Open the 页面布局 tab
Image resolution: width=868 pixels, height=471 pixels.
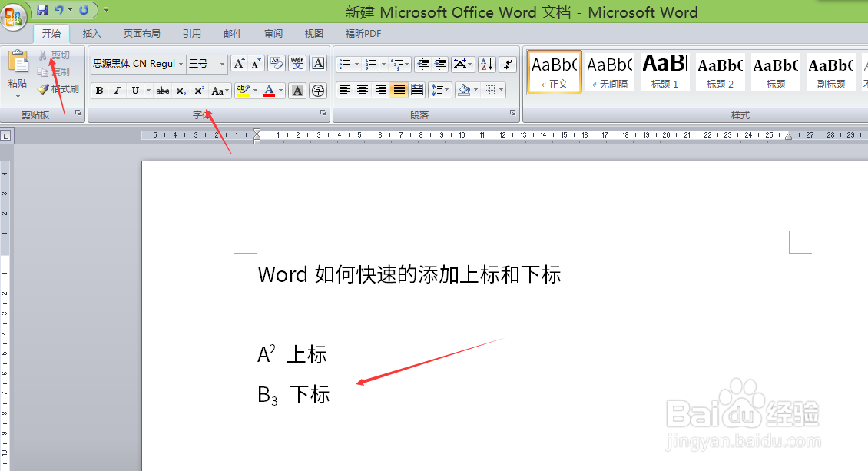[x=141, y=34]
